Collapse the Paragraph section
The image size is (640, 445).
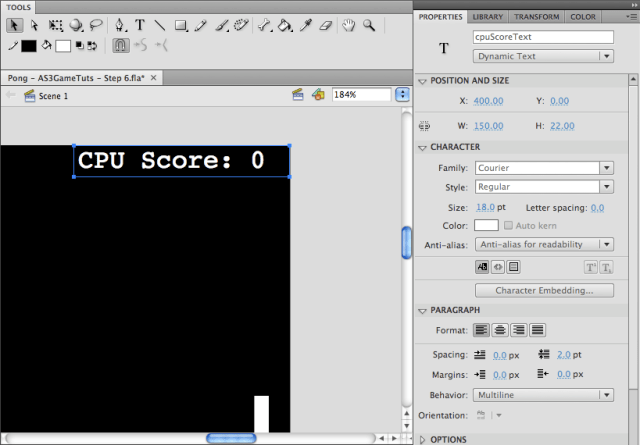(x=424, y=310)
